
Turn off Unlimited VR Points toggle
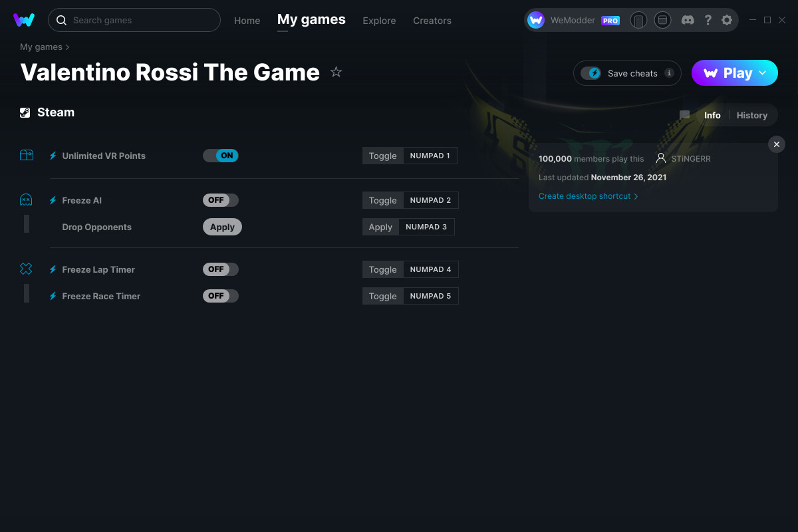221,156
